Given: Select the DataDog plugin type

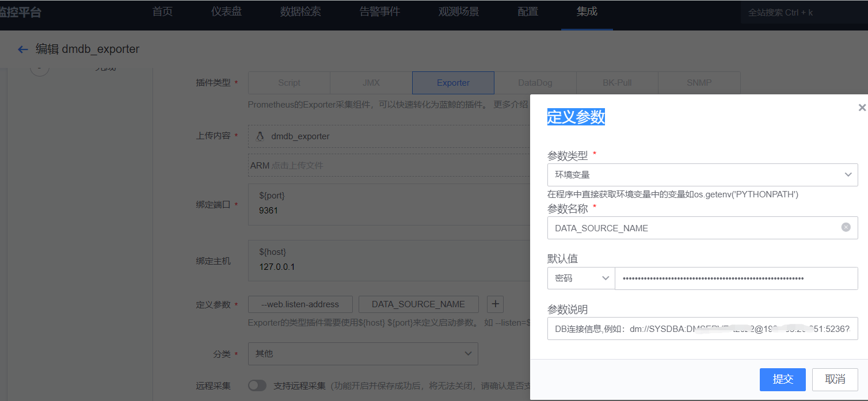Looking at the screenshot, I should click(535, 83).
